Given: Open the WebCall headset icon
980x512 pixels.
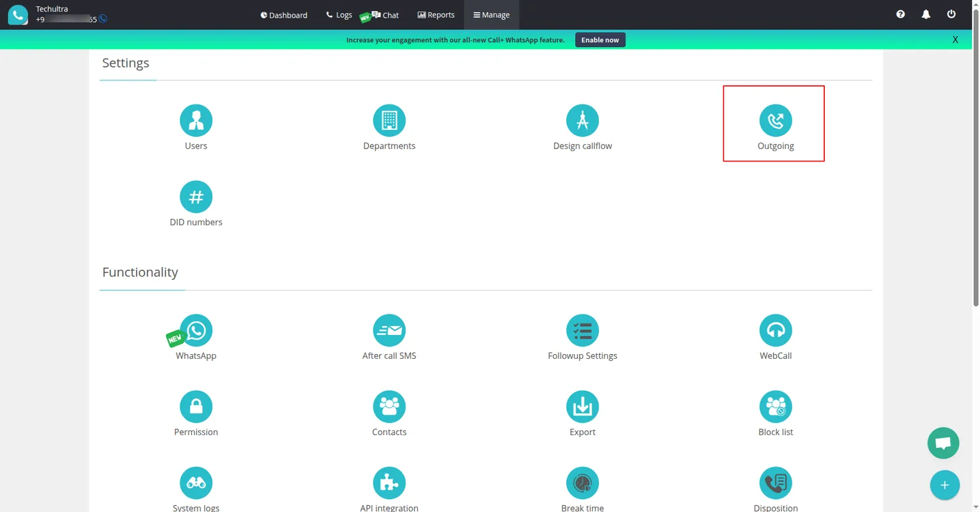Looking at the screenshot, I should [776, 330].
